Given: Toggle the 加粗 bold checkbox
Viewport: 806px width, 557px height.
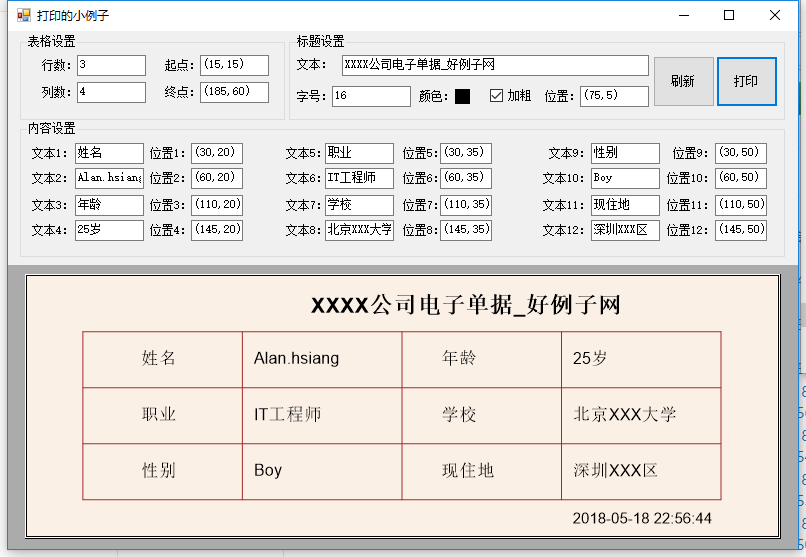Looking at the screenshot, I should (496, 96).
